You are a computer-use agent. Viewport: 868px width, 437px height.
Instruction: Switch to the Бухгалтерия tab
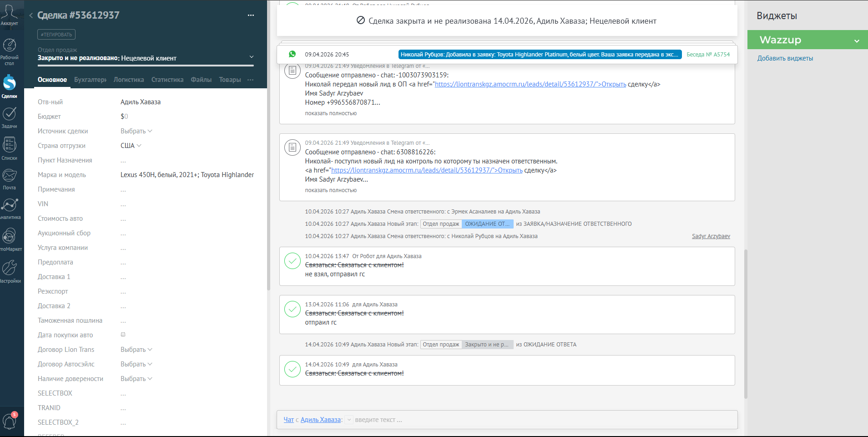tap(90, 80)
